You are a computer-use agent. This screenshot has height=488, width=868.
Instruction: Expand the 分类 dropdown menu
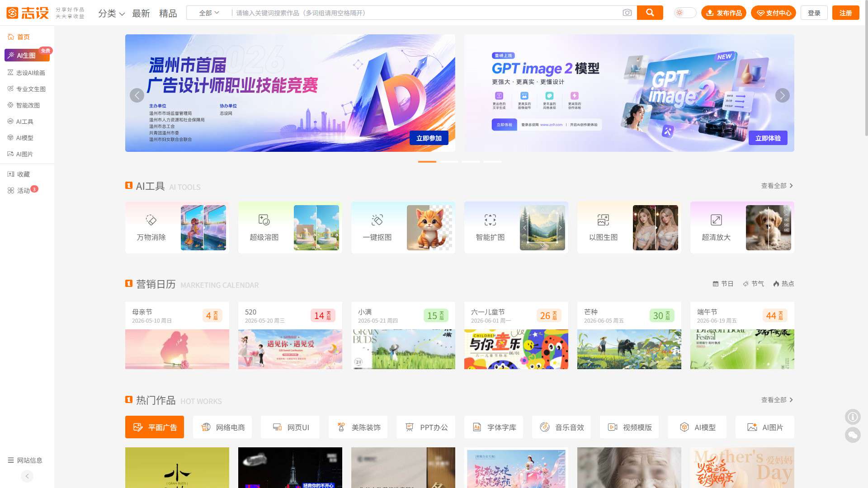pyautogui.click(x=111, y=13)
